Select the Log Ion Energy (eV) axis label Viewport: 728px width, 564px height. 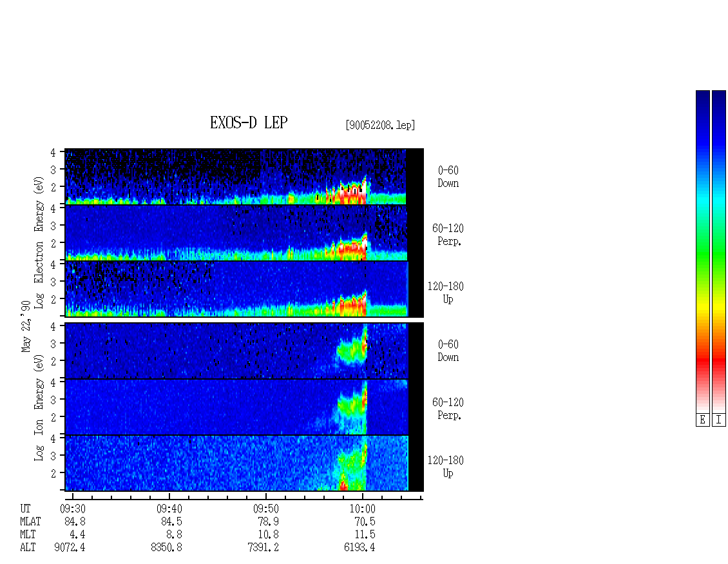tap(39, 408)
